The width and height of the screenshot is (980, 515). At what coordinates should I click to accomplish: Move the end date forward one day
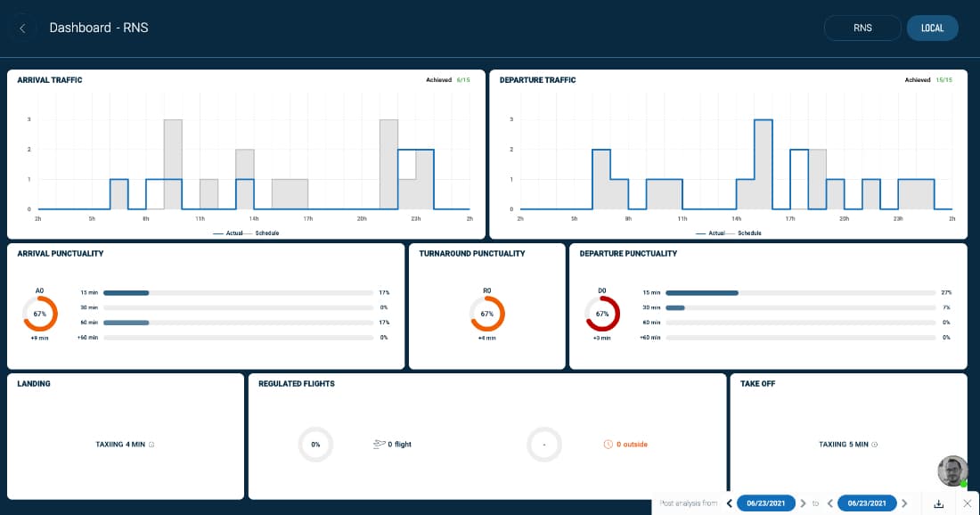pyautogui.click(x=904, y=503)
